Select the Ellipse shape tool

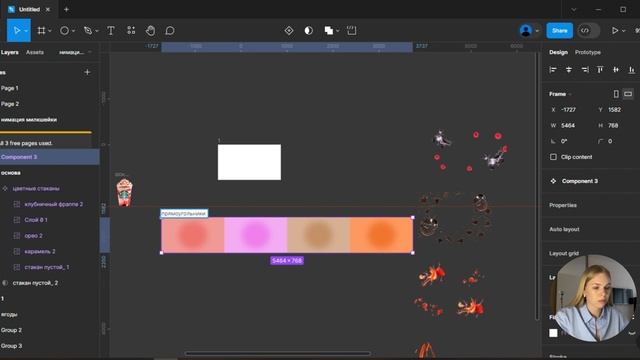click(64, 31)
